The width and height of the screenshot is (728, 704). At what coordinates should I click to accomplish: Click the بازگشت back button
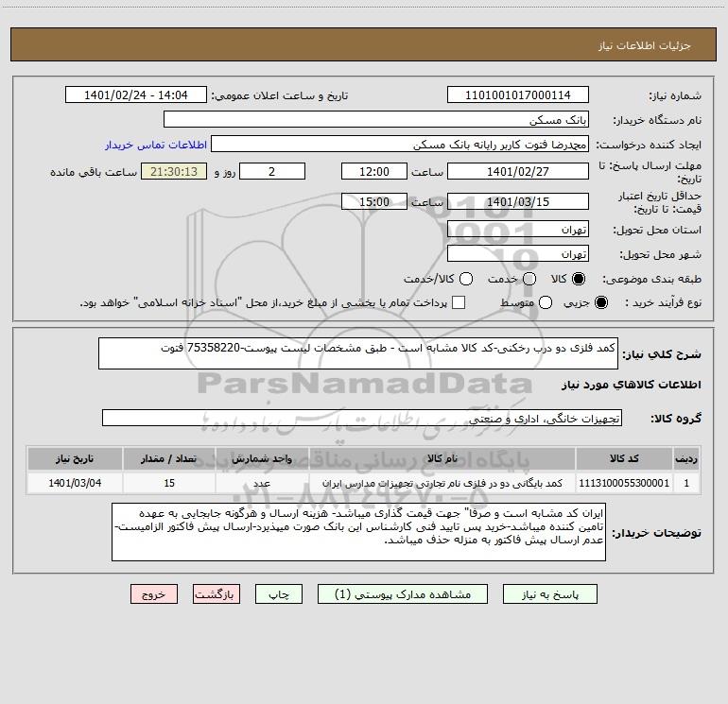point(217,594)
